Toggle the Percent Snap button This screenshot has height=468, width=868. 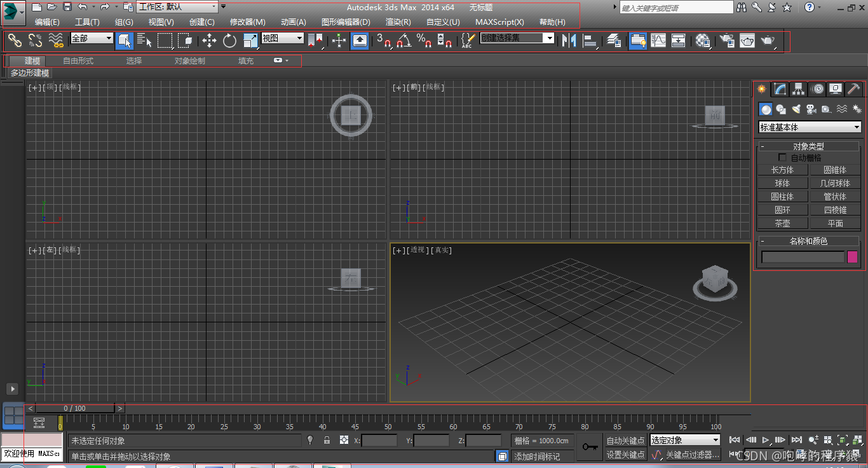point(424,41)
